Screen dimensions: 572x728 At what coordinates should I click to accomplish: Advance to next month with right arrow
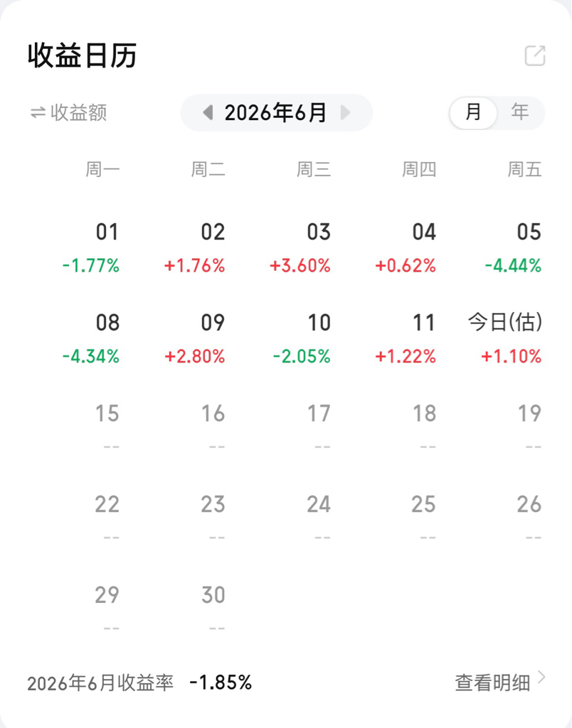point(345,112)
